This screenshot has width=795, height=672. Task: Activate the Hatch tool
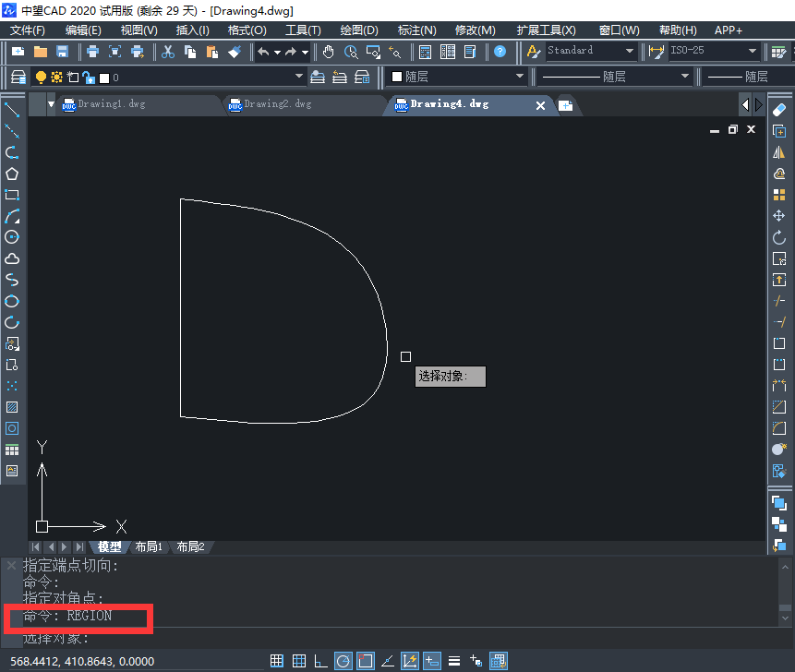[12, 407]
